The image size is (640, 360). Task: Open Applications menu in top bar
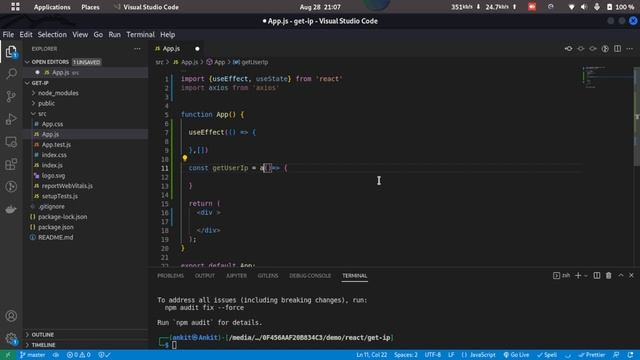tap(52, 7)
